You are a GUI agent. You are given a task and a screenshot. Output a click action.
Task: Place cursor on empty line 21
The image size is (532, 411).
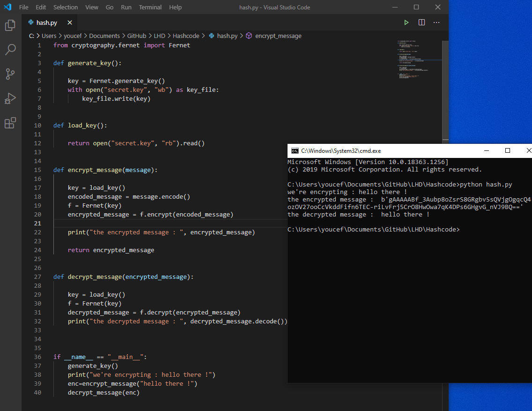[170, 224]
